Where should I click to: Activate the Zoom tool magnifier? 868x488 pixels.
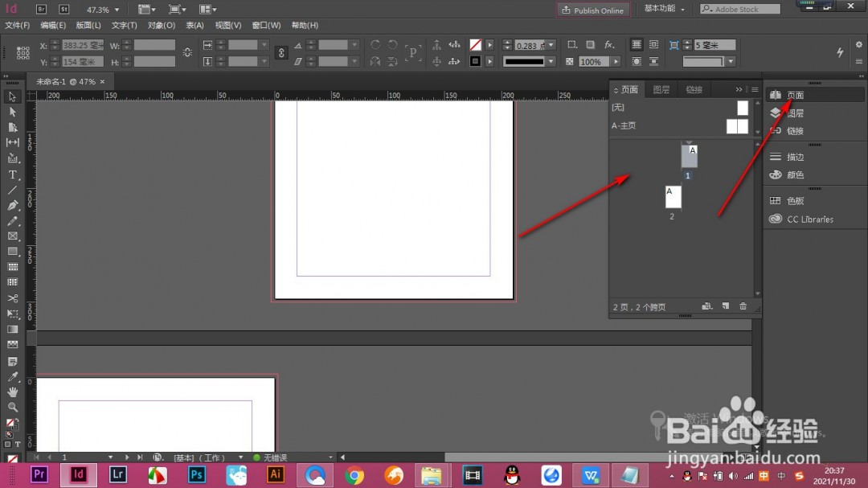[13, 407]
